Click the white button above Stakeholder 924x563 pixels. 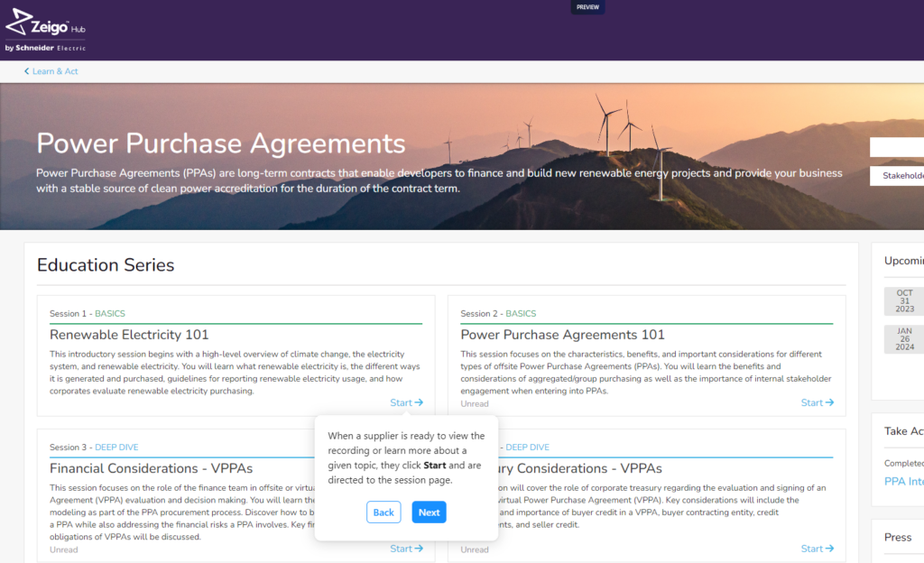pyautogui.click(x=897, y=147)
